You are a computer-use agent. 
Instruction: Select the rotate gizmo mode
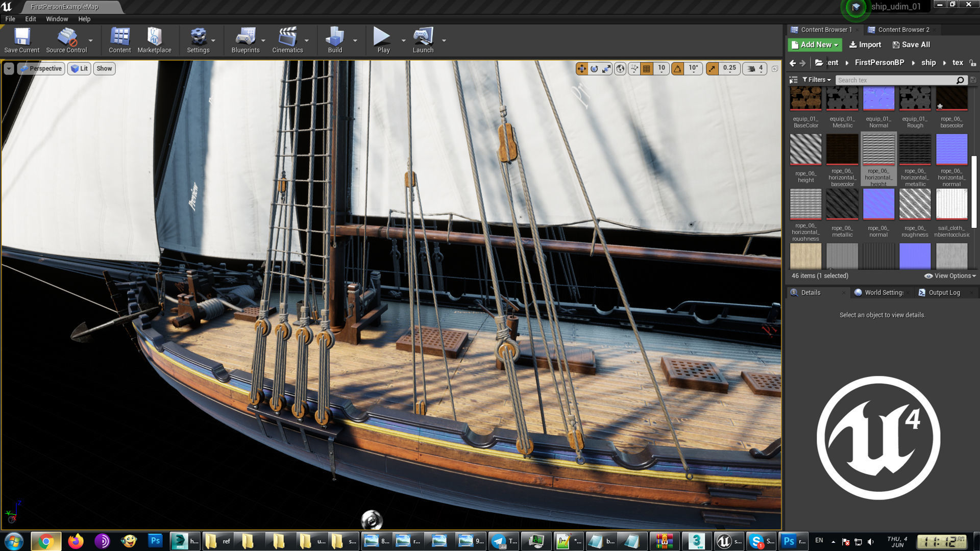click(594, 68)
